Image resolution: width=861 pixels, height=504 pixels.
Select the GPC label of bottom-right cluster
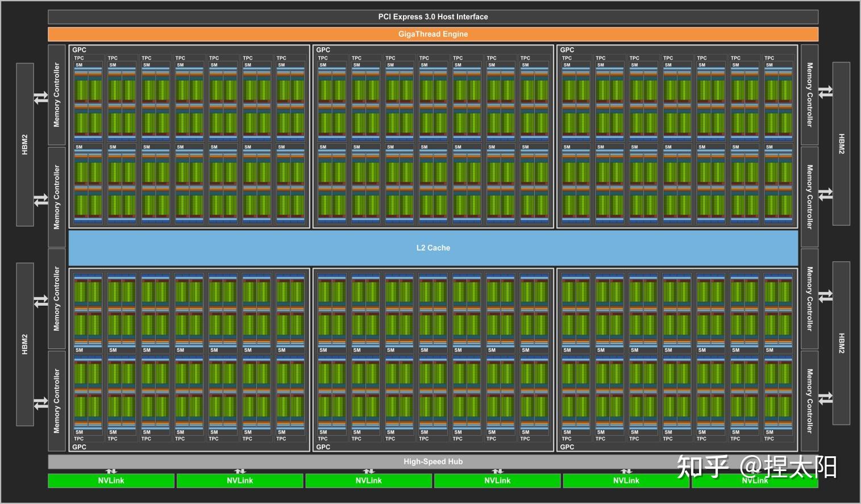pos(567,447)
